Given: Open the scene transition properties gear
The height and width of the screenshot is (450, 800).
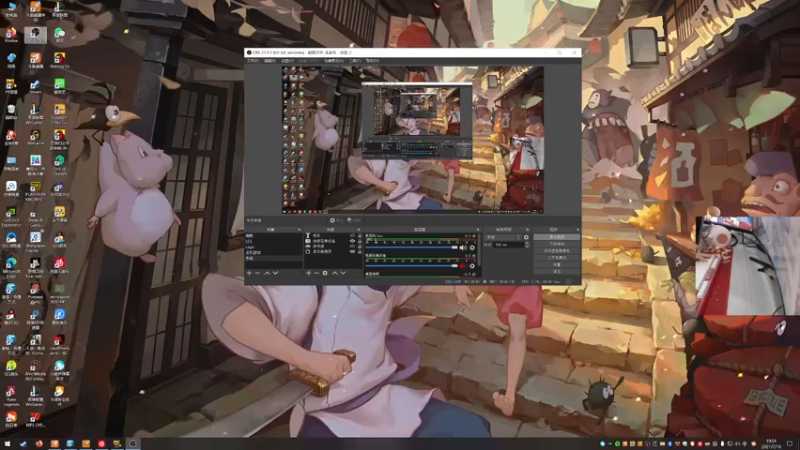Looking at the screenshot, I should click(526, 237).
